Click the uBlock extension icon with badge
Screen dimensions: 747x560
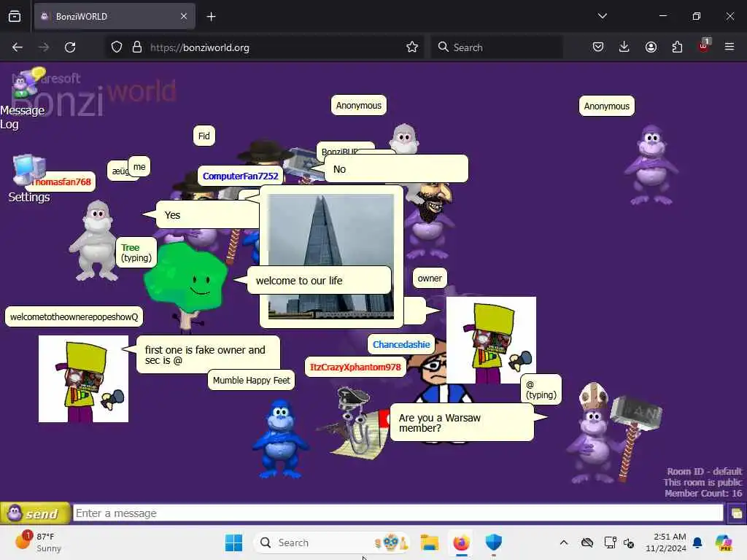pyautogui.click(x=704, y=46)
